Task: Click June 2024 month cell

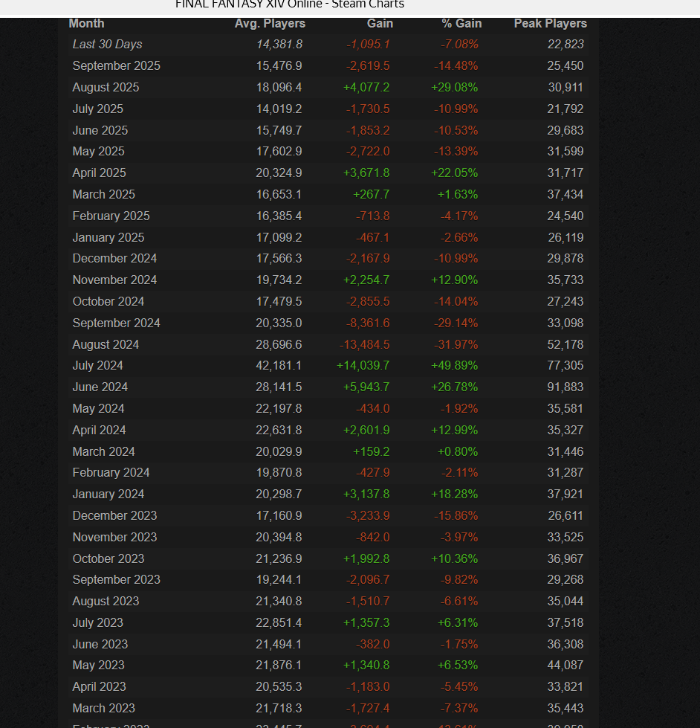Action: pos(100,387)
